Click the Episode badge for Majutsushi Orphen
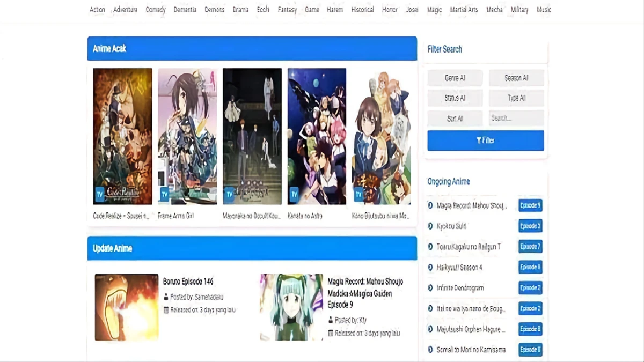 pos(530,329)
